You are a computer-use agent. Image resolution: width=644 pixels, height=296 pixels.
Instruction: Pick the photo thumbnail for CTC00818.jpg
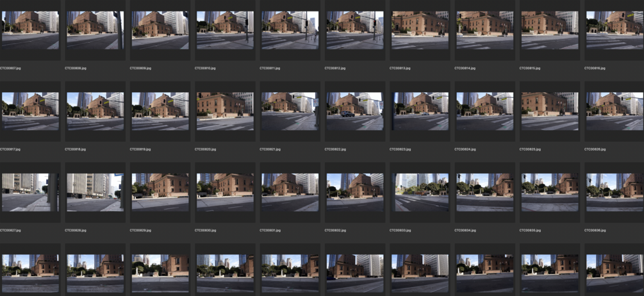point(95,111)
